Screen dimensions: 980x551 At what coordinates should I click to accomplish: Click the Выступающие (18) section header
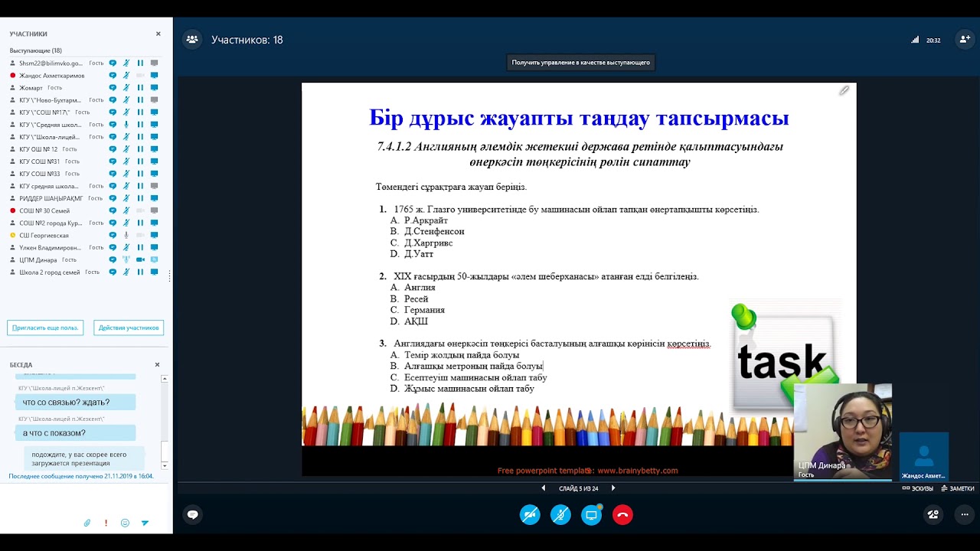(35, 51)
